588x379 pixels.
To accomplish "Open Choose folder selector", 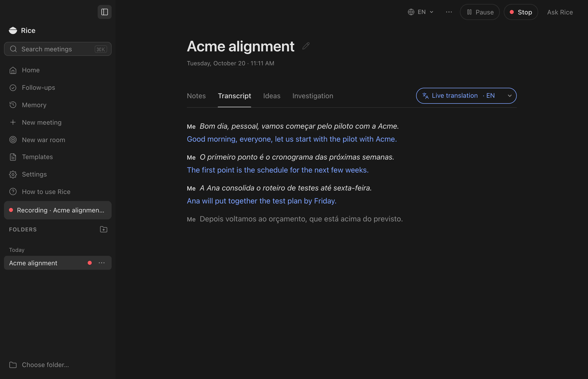I will 39,365.
